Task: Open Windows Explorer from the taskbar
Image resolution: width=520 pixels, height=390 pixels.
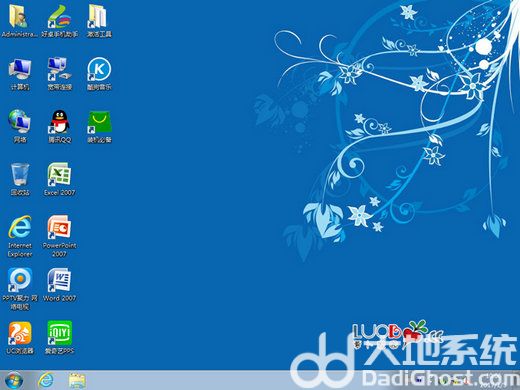Action: coord(77,380)
